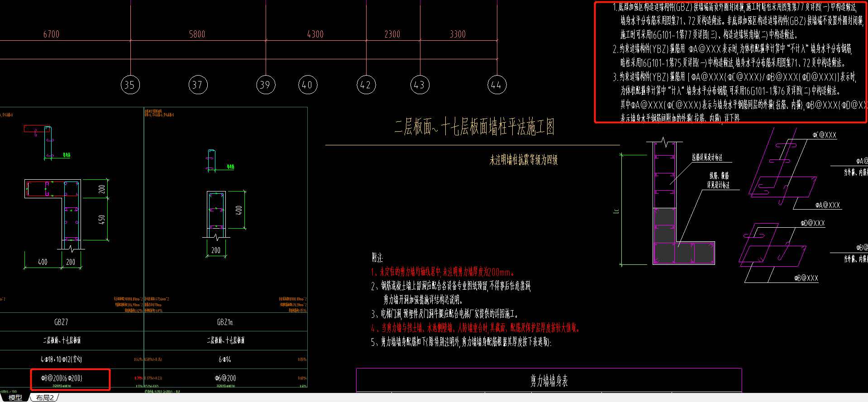The width and height of the screenshot is (868, 402).
Task: Select the 纵筋、箍筋 详见设计标注 annotation
Action: (x=718, y=180)
